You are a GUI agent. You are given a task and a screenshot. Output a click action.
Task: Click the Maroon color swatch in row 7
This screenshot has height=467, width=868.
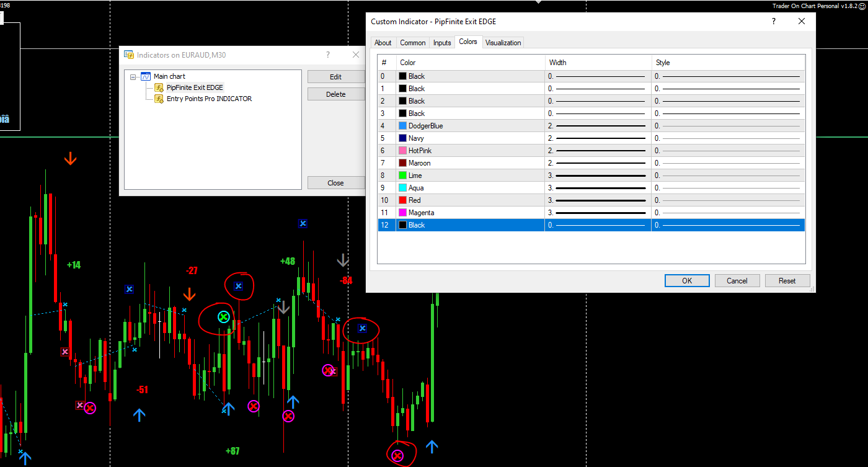coord(403,163)
